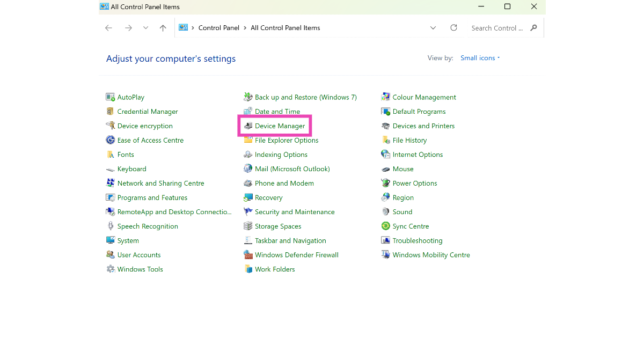Open the Internet Options globe icon
The height and width of the screenshot is (337, 644).
[x=385, y=155]
